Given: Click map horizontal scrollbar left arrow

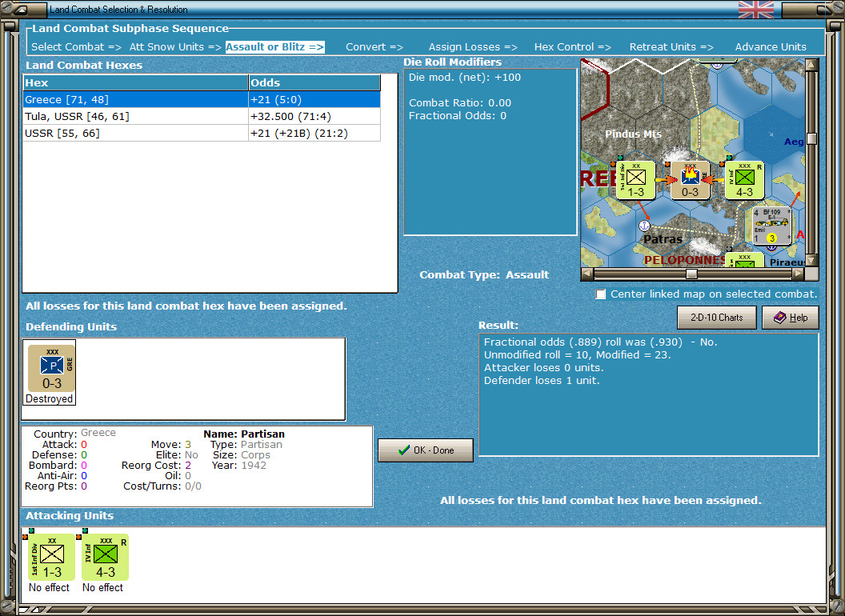Looking at the screenshot, I should [587, 274].
